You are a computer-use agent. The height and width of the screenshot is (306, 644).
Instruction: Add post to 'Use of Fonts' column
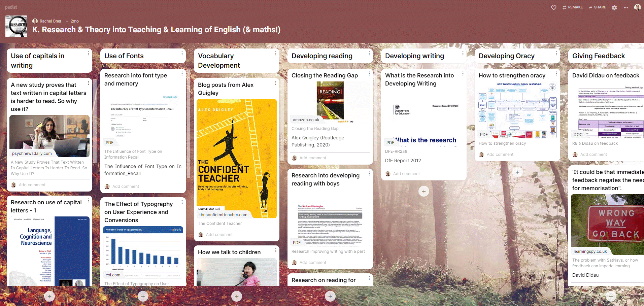pyautogui.click(x=143, y=296)
